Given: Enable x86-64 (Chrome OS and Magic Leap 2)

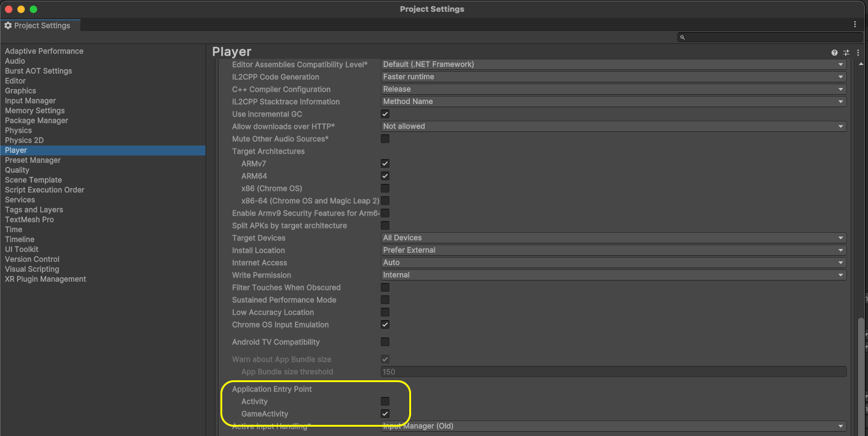Looking at the screenshot, I should (385, 201).
